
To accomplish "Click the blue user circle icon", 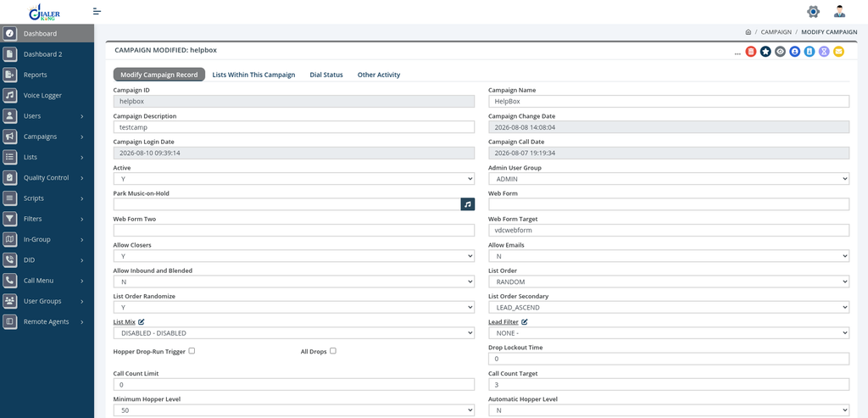I will pyautogui.click(x=795, y=52).
